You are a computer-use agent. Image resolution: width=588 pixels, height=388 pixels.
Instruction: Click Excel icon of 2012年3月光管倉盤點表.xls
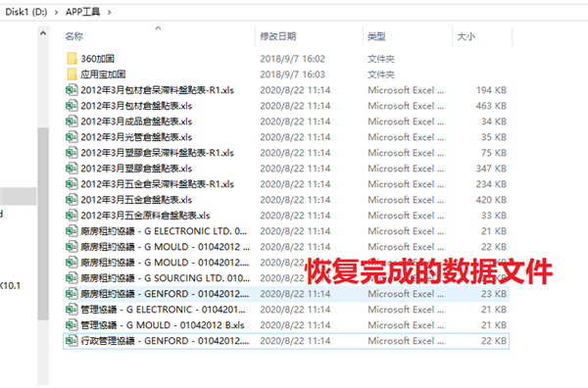pyautogui.click(x=72, y=137)
